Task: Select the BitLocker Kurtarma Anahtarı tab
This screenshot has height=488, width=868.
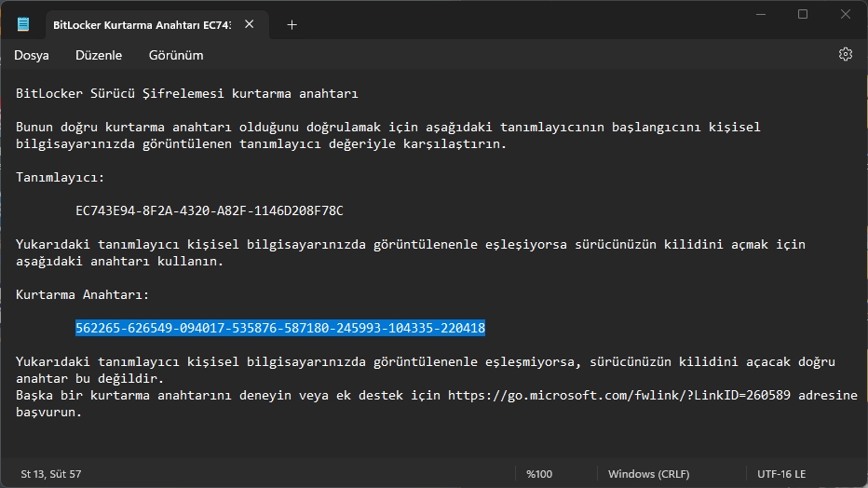Action: [x=140, y=25]
